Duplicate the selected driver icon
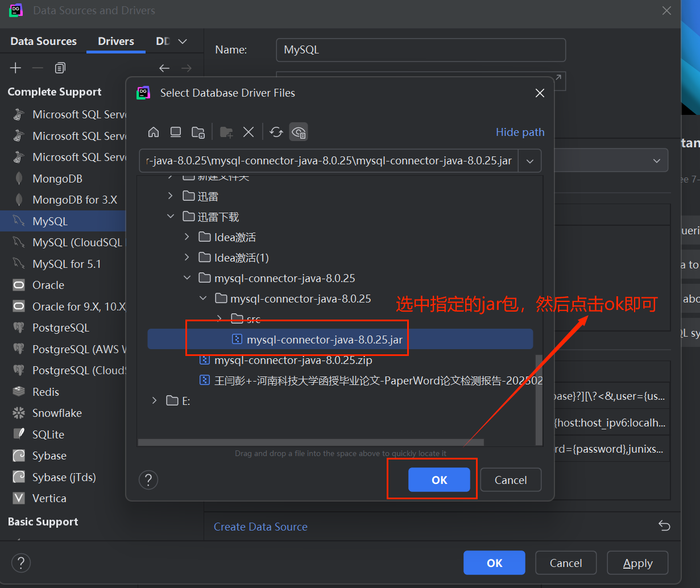Image resolution: width=700 pixels, height=588 pixels. point(60,68)
